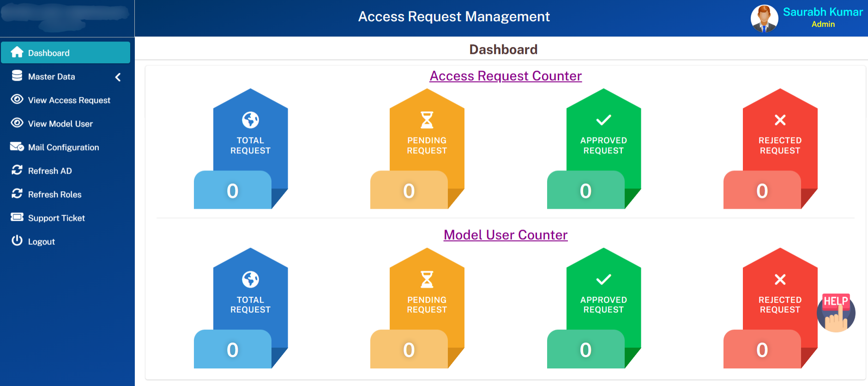Click Model User pending count value 0

pos(409,350)
